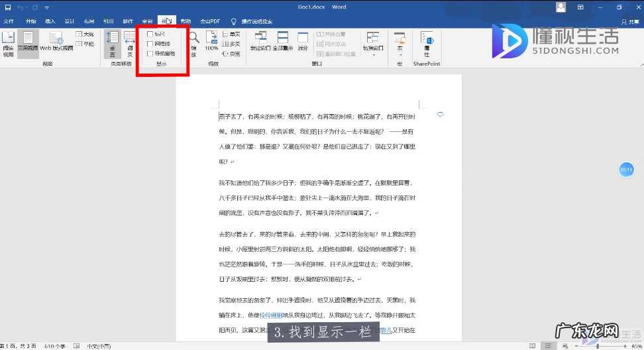Expand the 切换窗口 Switch Windows dropdown
644x350 pixels.
click(x=373, y=44)
